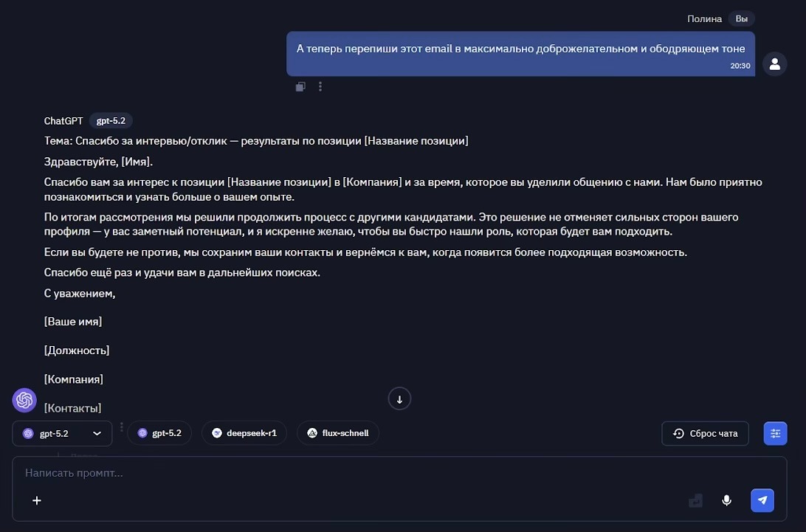806x532 pixels.
Task: Click the gpt-5.2 badge next to the ChatGPT name
Action: [x=111, y=120]
